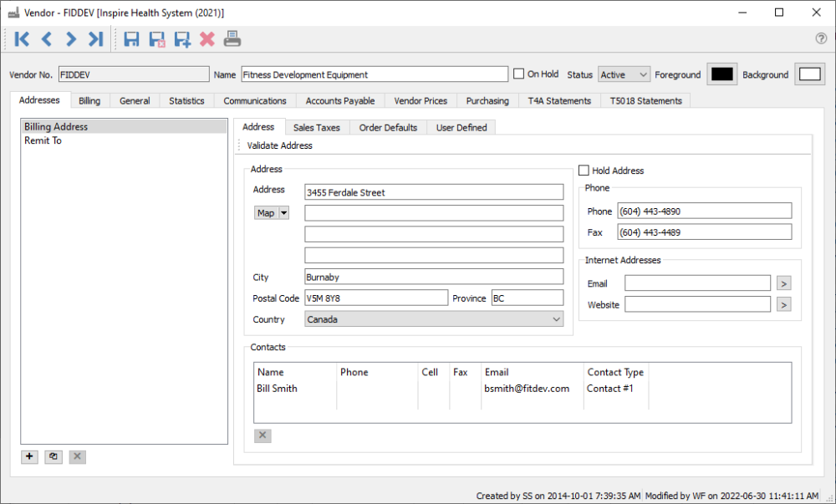Click the arrow button next to Email
The width and height of the screenshot is (836, 504).
tap(783, 283)
